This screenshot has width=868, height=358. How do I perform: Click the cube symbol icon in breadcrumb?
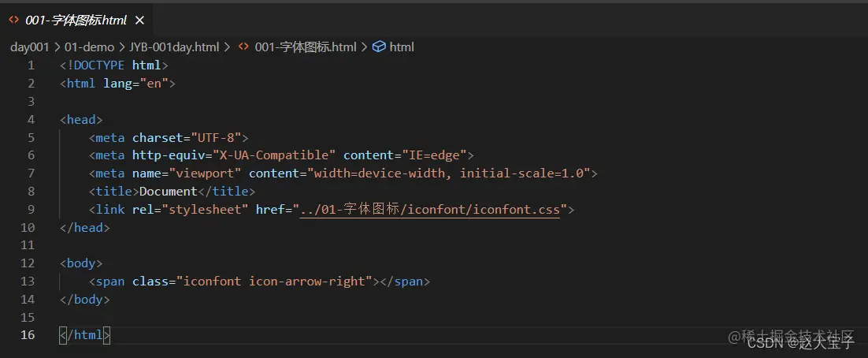(x=379, y=47)
